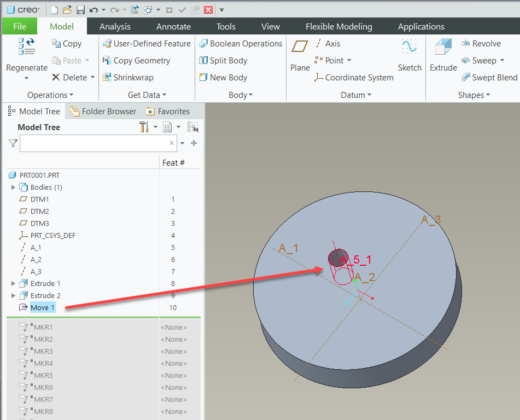Click the Model Tree search input field
520x420 pixels.
tap(94, 143)
